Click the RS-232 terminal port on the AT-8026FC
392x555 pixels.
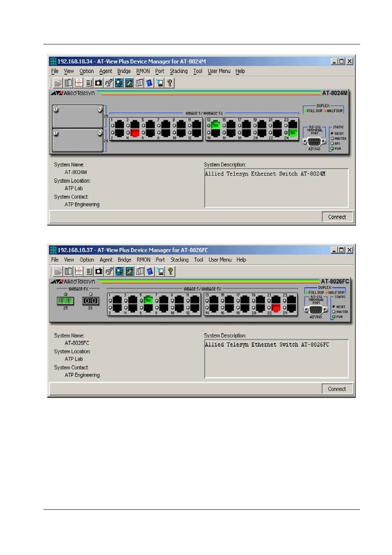316,310
